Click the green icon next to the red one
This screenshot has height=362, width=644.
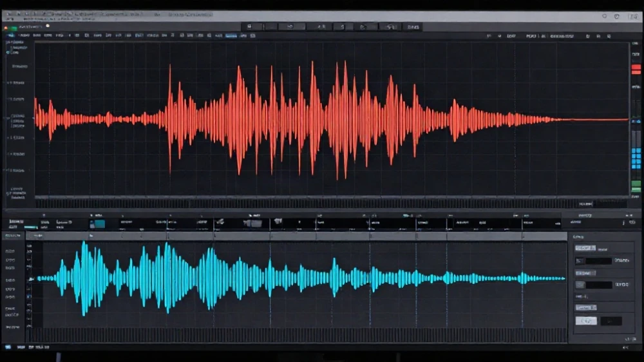[x=14, y=28]
